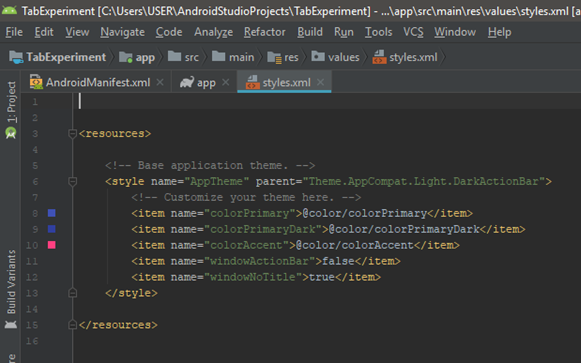Collapse the <resources> opening tag fold
Viewport: 581px width, 363px height.
pyautogui.click(x=73, y=133)
